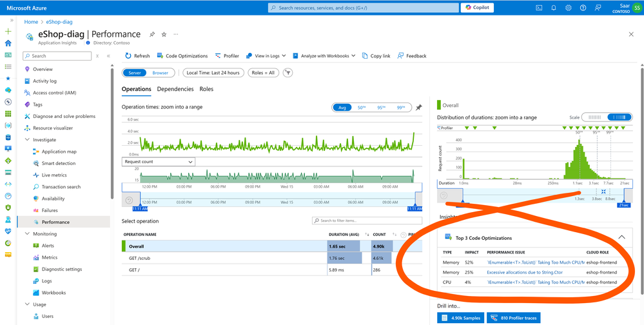
Task: Switch to the Roles tab
Action: coord(206,89)
